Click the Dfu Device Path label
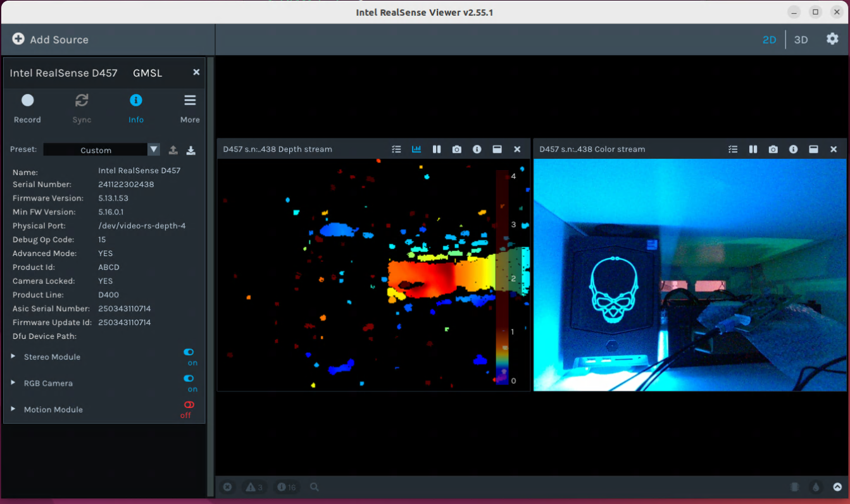 coord(44,336)
